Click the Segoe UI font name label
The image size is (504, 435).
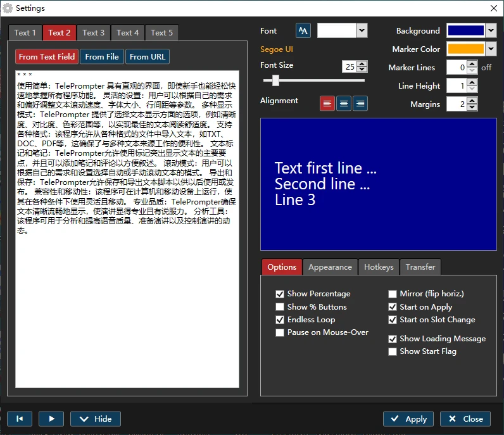[277, 49]
